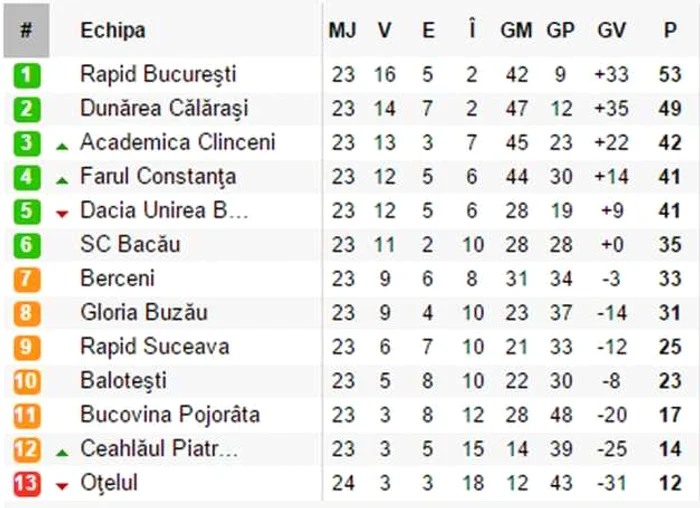Click the orange rank 10 badge
700x508 pixels.
tap(26, 382)
